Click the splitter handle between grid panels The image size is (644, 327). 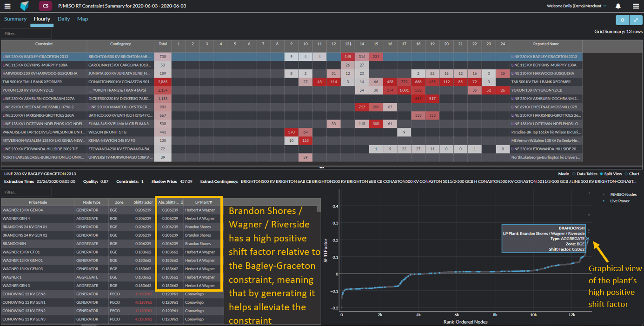click(x=321, y=167)
